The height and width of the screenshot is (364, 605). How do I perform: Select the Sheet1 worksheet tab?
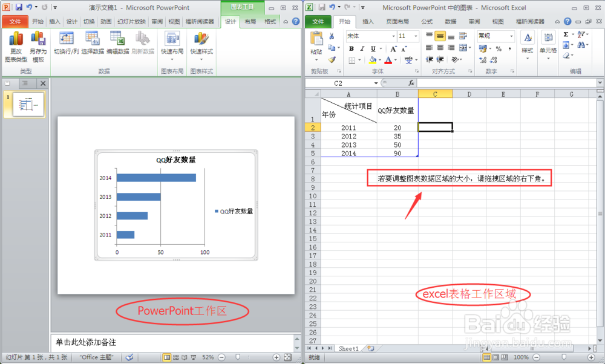[x=348, y=348]
